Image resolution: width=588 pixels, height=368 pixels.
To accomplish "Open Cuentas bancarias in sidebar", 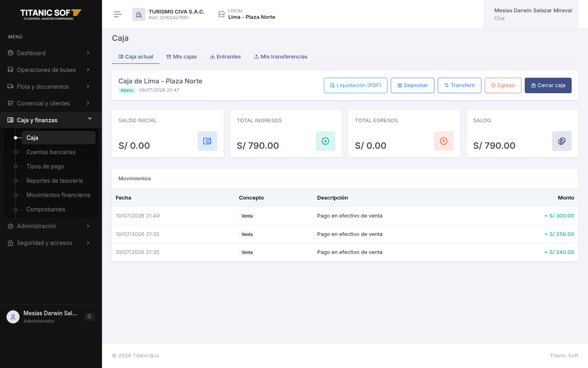I will tap(51, 152).
